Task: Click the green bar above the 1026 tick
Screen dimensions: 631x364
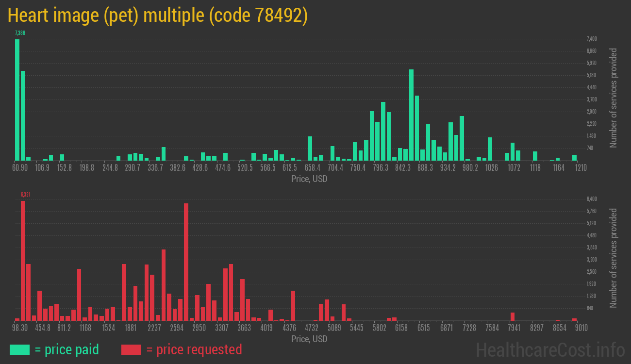Action: click(490, 149)
